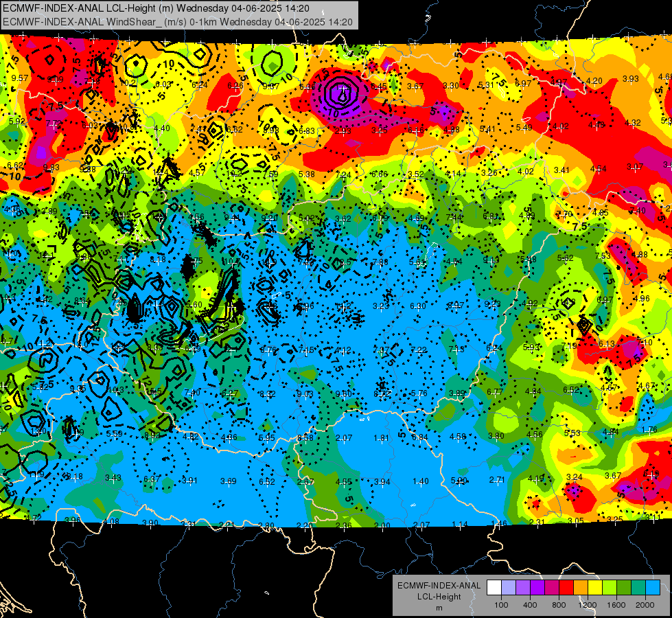Click the legend scale value 1200
The height and width of the screenshot is (618, 672).
588,605
